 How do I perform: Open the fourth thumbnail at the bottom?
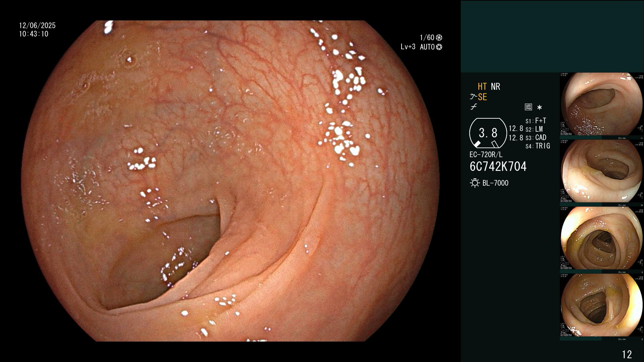point(601,305)
